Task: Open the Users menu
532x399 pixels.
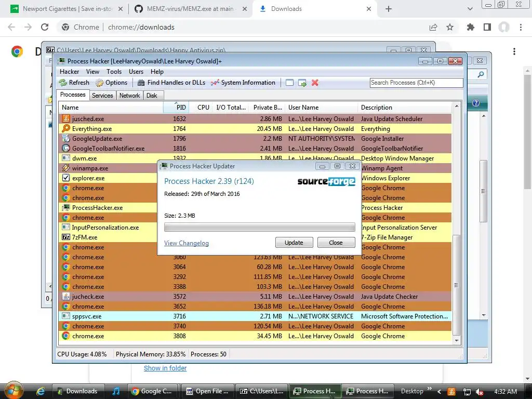Action: tap(136, 72)
